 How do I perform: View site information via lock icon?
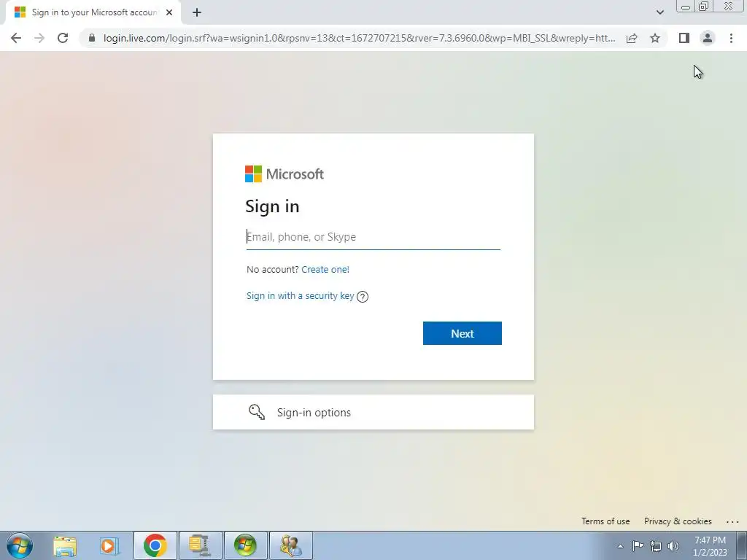tap(92, 38)
